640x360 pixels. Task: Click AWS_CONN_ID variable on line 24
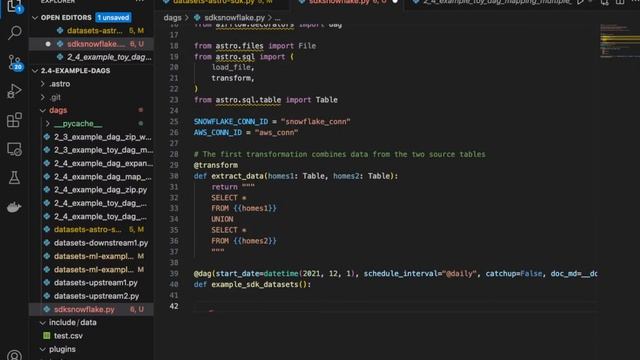pos(218,132)
